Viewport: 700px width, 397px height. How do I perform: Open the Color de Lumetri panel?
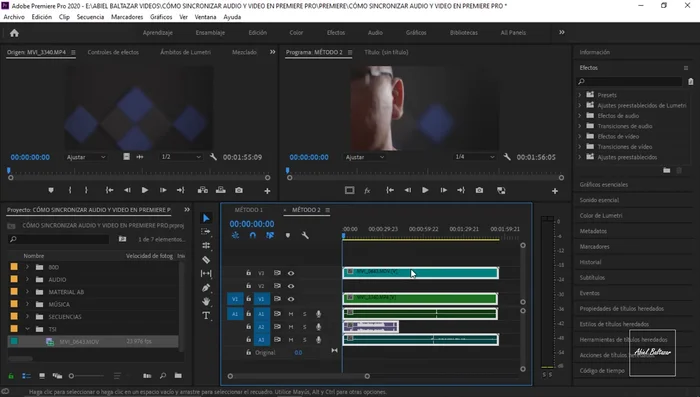tap(601, 215)
